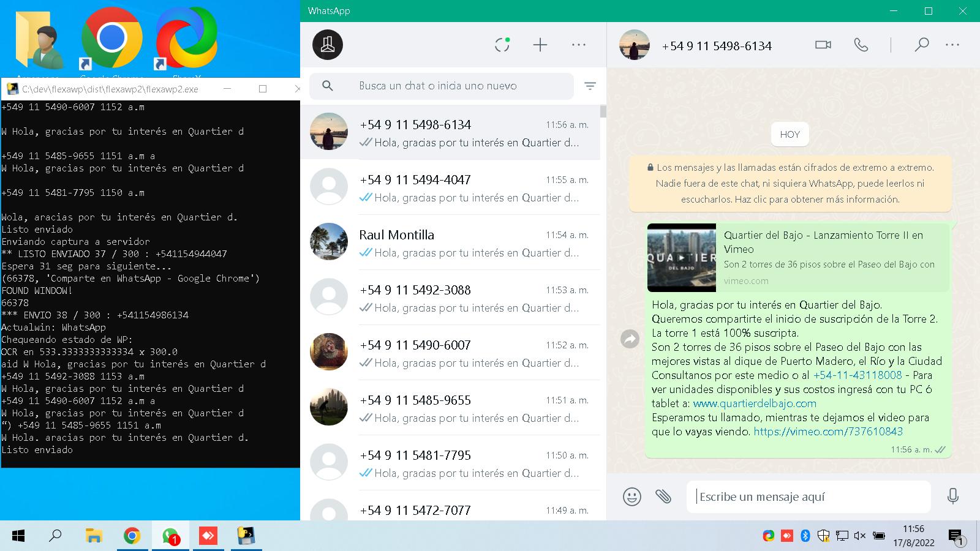Forward the sent message using arrow icon
Screen dimensions: 980x551
click(630, 339)
